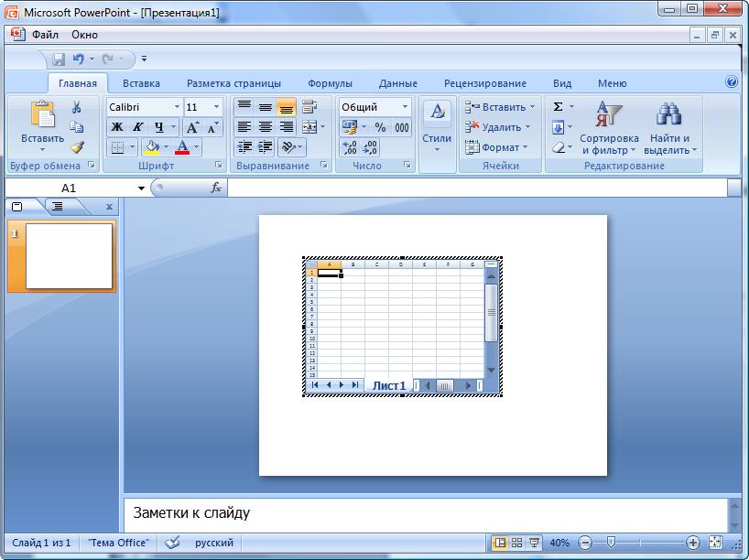Click the AutoSum sigma icon
The image size is (749, 560).
(558, 107)
